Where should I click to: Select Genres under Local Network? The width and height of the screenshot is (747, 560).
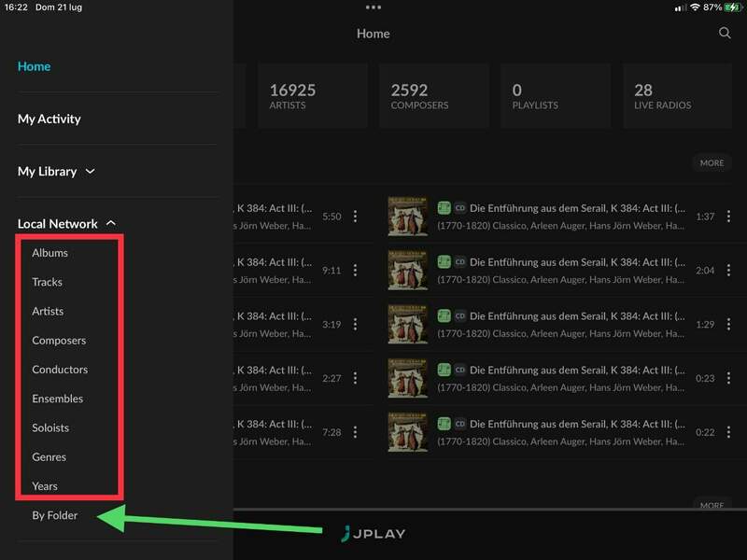(x=49, y=457)
